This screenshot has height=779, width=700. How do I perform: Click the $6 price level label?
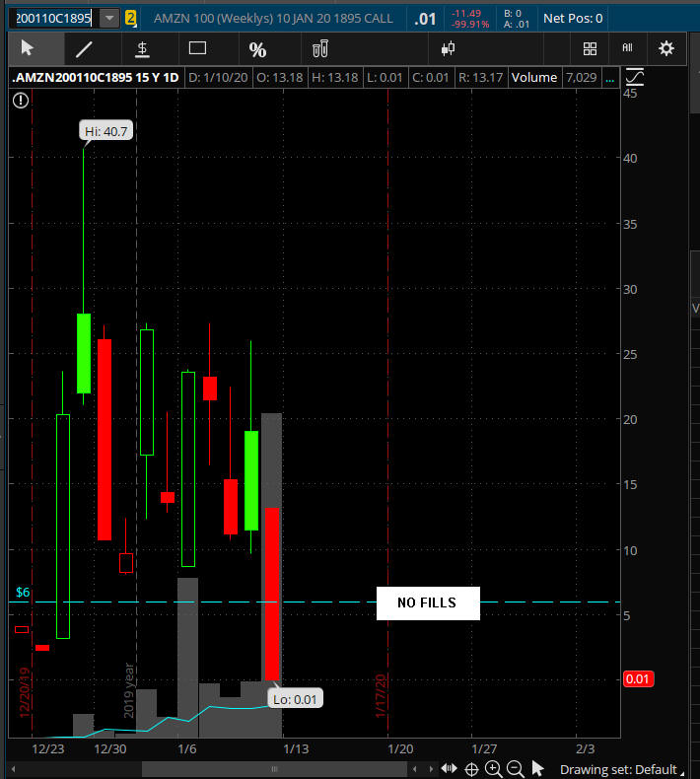point(23,593)
